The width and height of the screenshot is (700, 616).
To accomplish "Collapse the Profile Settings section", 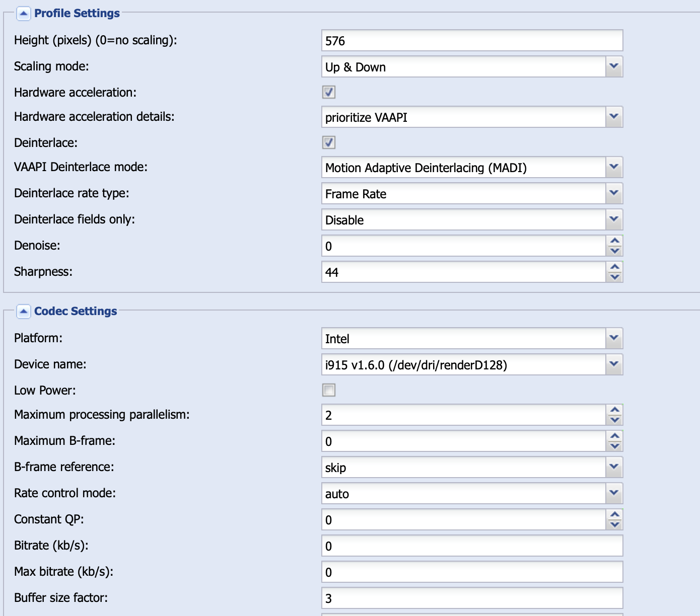I will [23, 14].
